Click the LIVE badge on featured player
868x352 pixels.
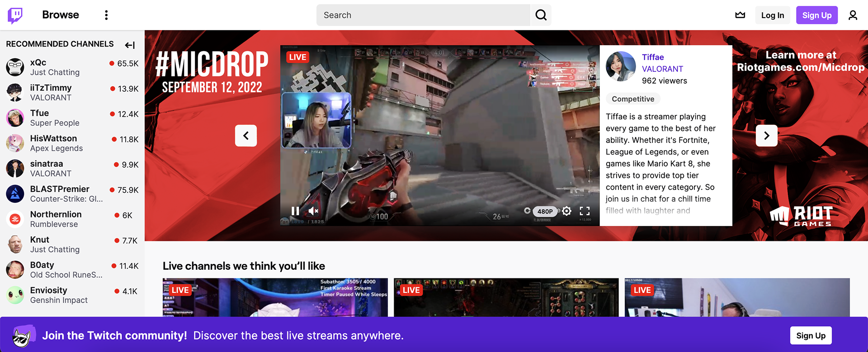point(297,57)
